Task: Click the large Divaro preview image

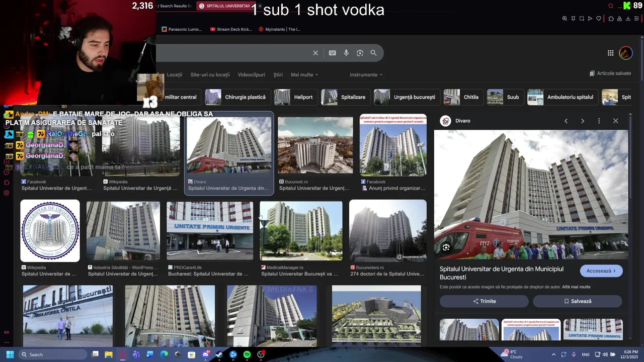Action: [x=531, y=195]
